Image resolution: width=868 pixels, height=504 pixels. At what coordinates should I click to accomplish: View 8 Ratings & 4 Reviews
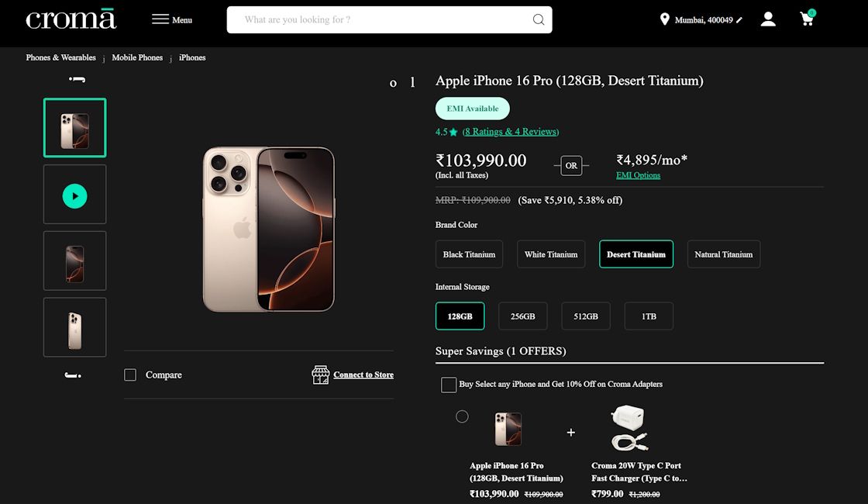pos(509,132)
